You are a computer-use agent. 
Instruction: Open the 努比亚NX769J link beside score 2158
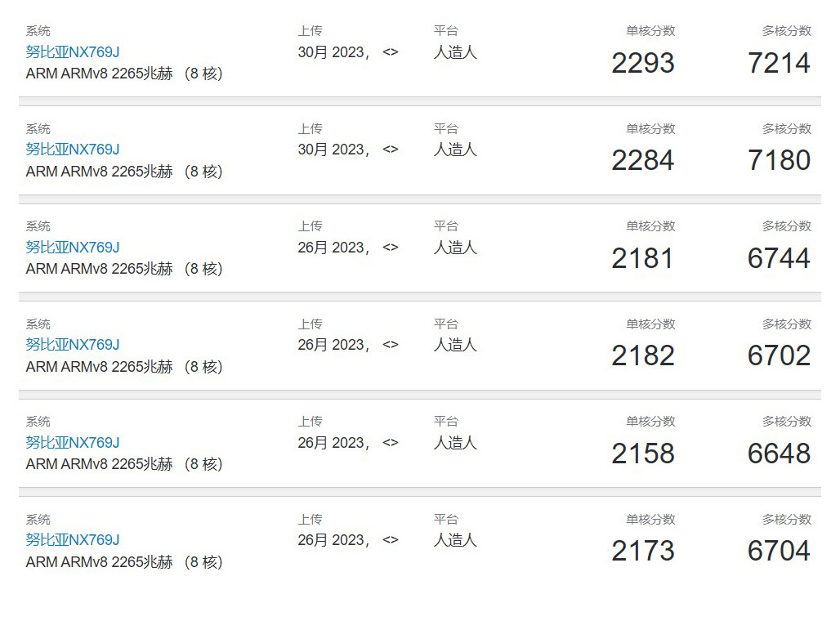pyautogui.click(x=73, y=442)
